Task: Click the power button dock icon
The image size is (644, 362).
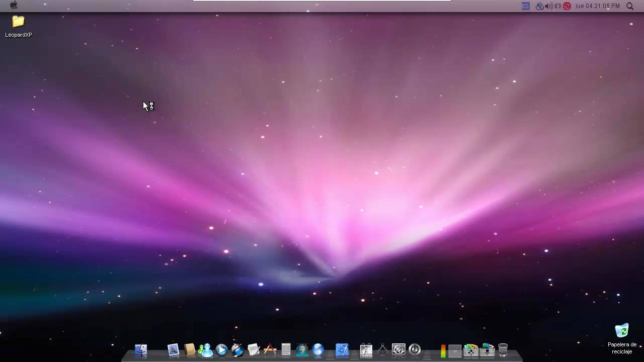Action: click(x=415, y=350)
